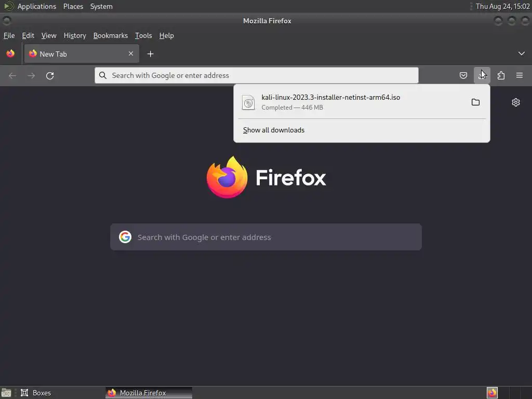Go forward one page

[31, 76]
